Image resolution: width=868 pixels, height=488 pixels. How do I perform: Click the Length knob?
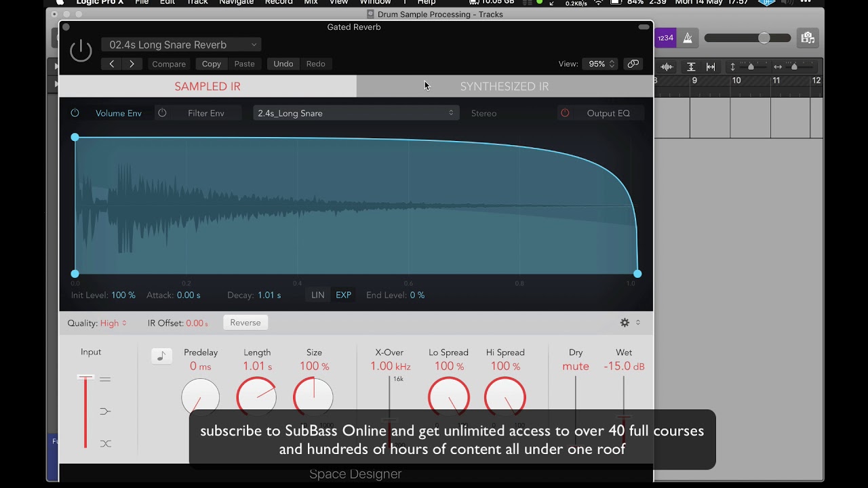pyautogui.click(x=256, y=397)
